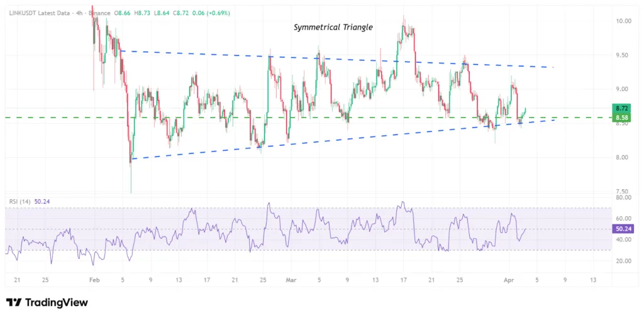Click the purple 50.24 RSI axis tag
Image resolution: width=644 pixels, height=318 pixels.
pos(621,229)
